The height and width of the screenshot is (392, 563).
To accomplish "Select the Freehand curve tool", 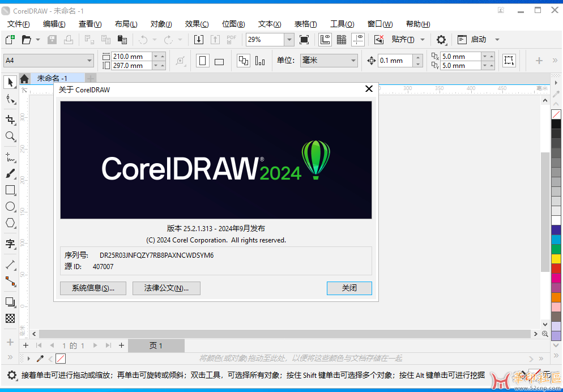I will pyautogui.click(x=10, y=157).
